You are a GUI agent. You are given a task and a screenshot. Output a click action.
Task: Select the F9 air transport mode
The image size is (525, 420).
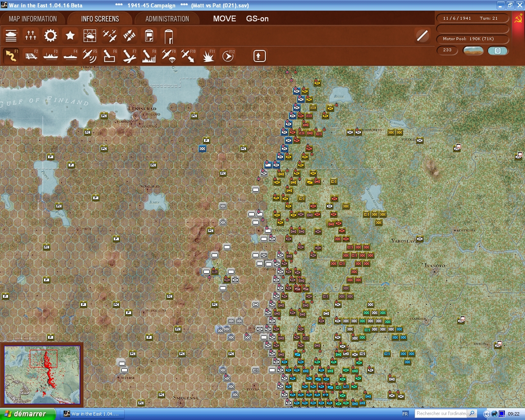[x=169, y=56]
